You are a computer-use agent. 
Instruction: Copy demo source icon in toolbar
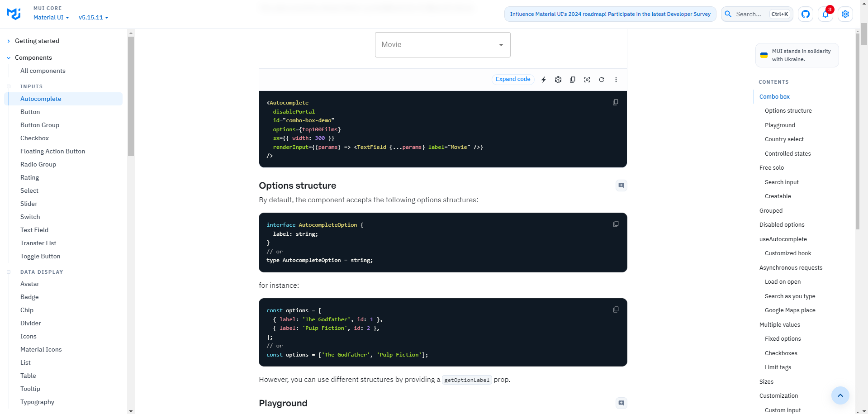(x=573, y=80)
